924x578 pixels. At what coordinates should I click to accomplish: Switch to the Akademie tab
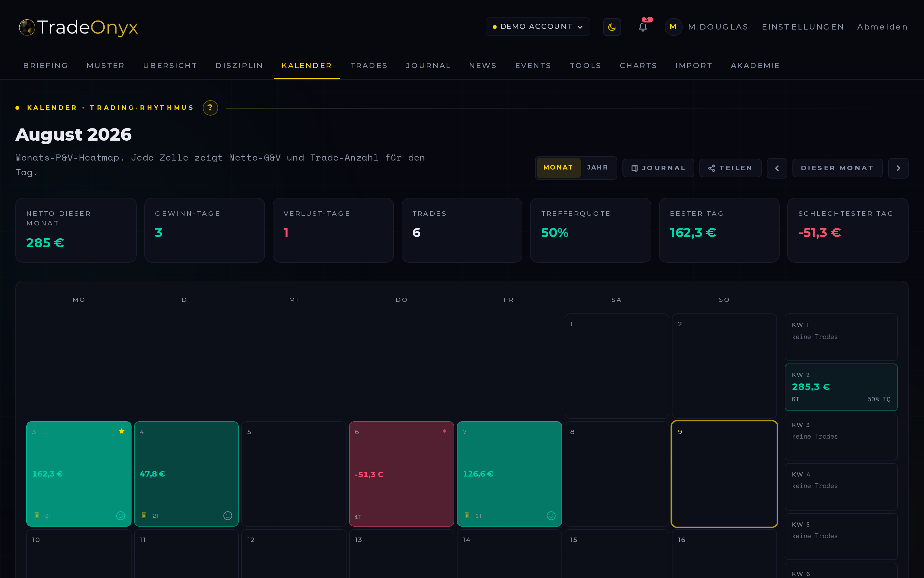click(x=755, y=66)
